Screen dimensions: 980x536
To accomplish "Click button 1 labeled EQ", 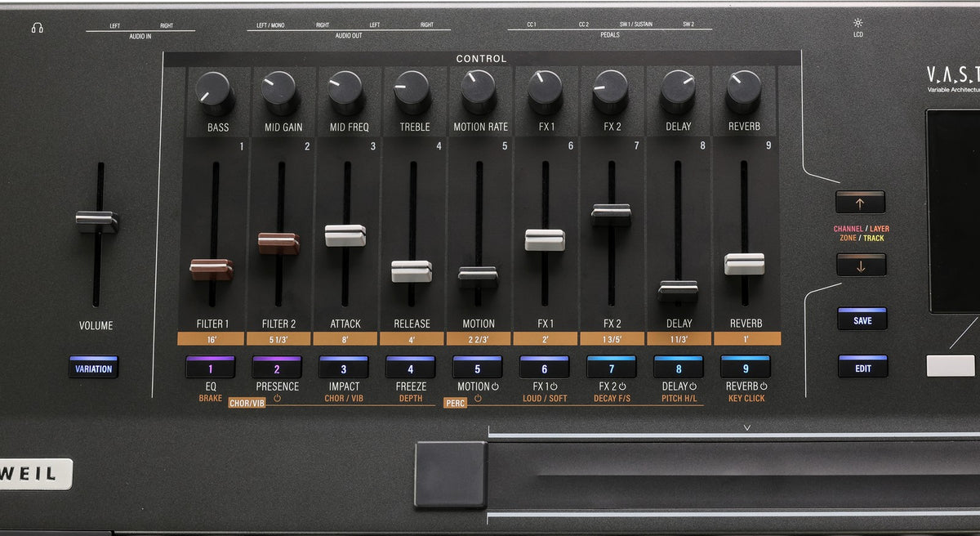I will [x=210, y=367].
